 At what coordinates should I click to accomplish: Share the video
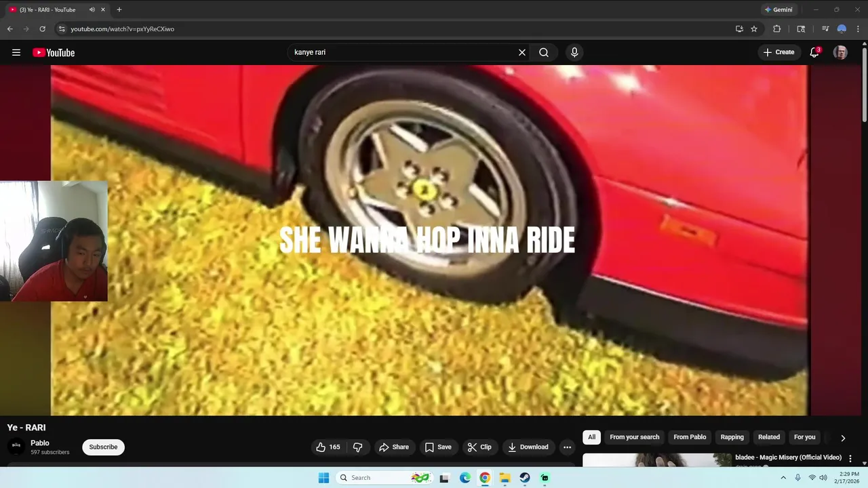point(393,447)
